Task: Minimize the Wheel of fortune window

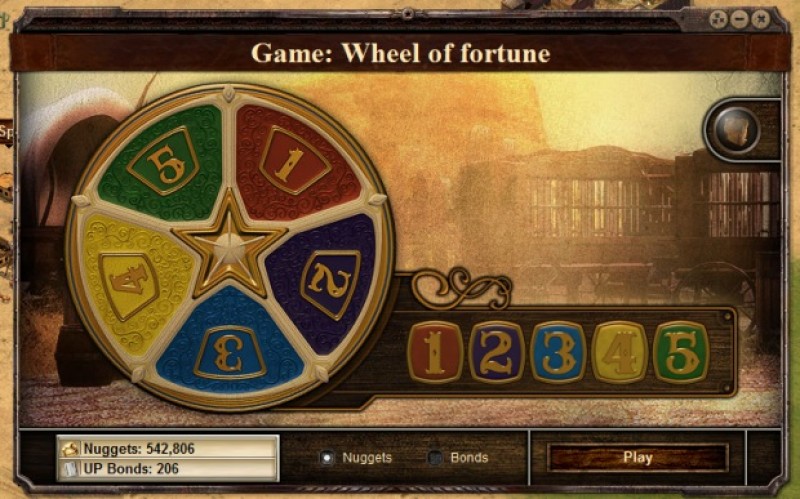Action: coord(739,20)
